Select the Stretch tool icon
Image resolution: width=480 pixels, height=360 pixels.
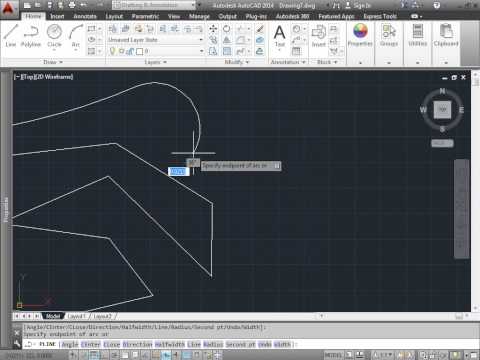pyautogui.click(x=213, y=51)
